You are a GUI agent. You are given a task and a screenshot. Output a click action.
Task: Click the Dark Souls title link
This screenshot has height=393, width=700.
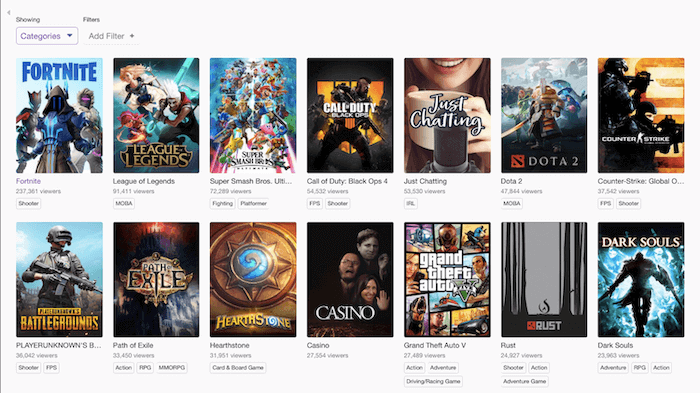click(615, 345)
